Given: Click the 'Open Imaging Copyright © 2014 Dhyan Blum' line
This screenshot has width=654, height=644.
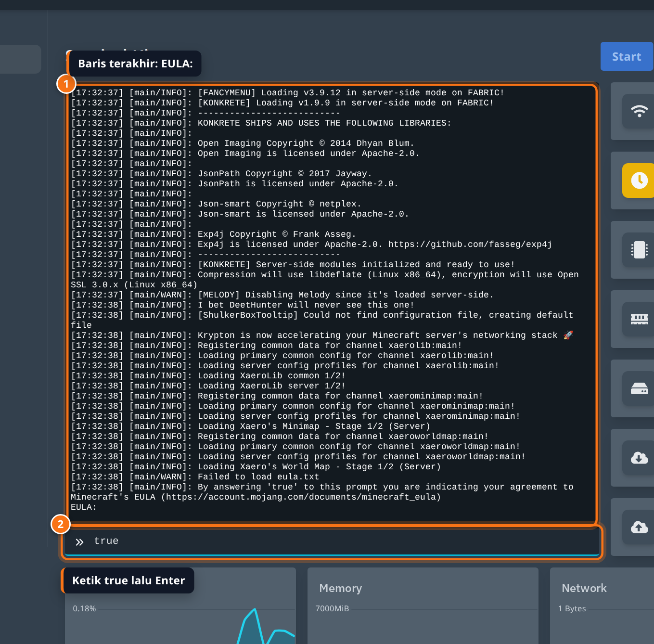Looking at the screenshot, I should [x=242, y=143].
